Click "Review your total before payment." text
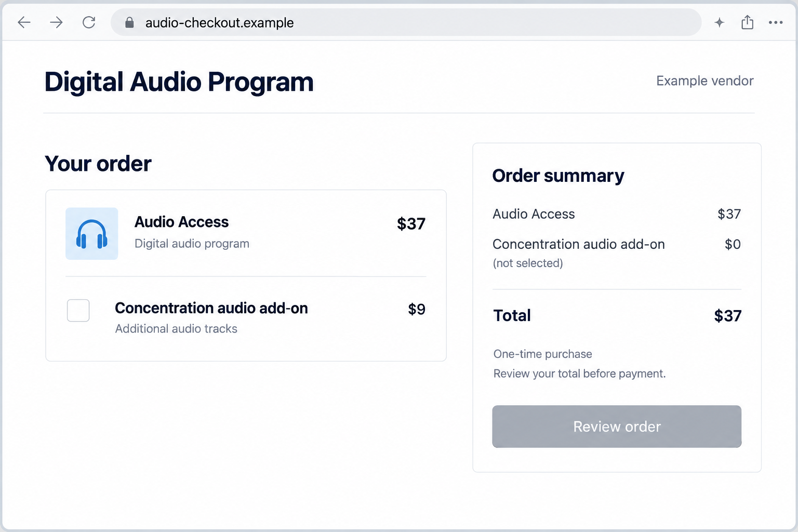The image size is (798, 532). pyautogui.click(x=579, y=374)
